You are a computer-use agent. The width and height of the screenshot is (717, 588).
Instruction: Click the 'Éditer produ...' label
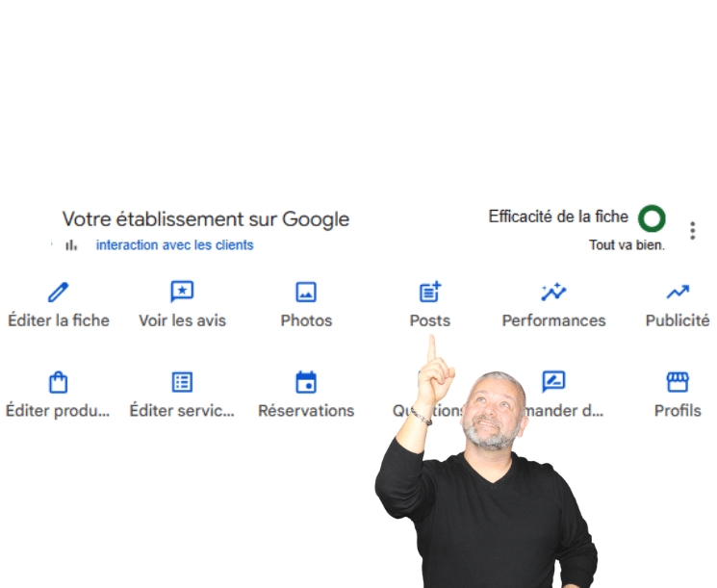tap(58, 411)
